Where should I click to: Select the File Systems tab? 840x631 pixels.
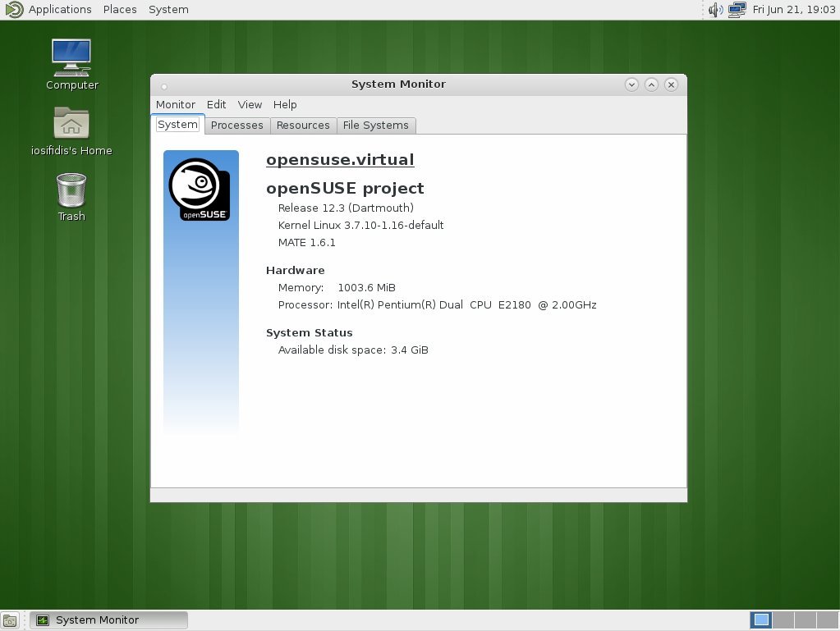[x=375, y=126]
